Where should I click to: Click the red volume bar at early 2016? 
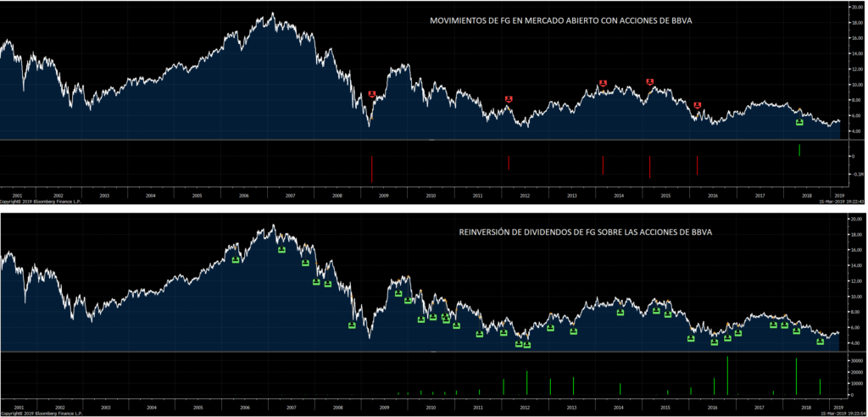click(x=698, y=165)
